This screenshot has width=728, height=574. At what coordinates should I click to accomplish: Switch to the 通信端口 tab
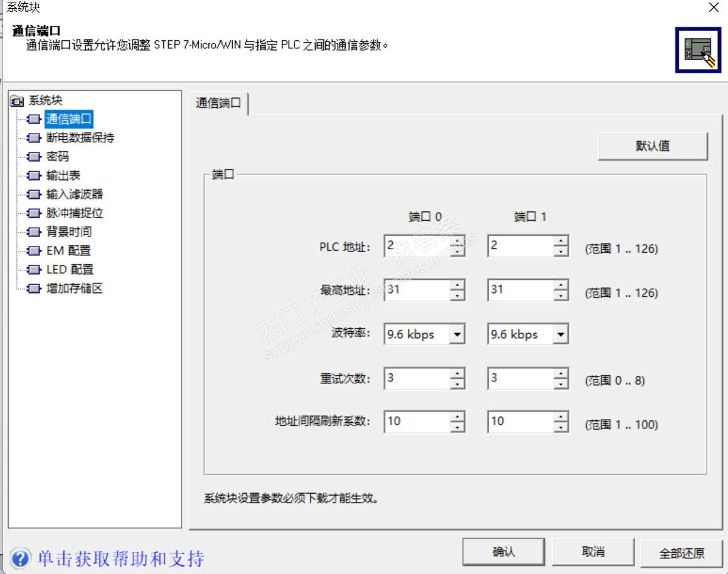[x=218, y=103]
